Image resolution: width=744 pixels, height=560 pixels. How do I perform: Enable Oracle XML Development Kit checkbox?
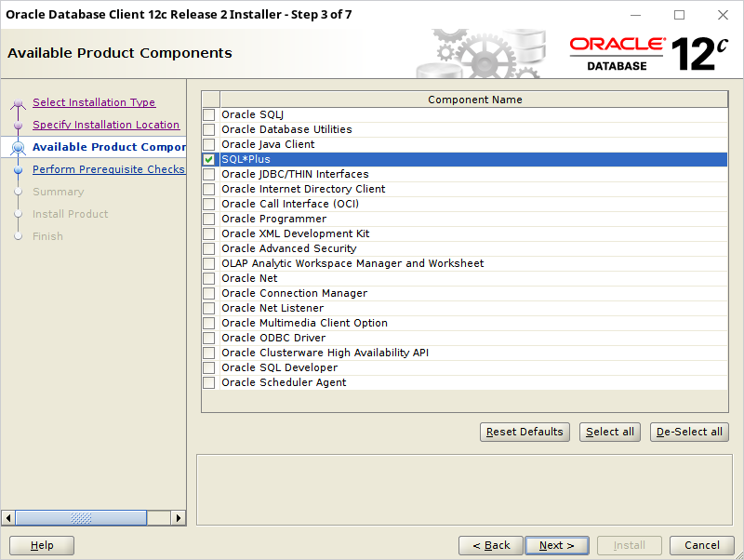pyautogui.click(x=208, y=233)
